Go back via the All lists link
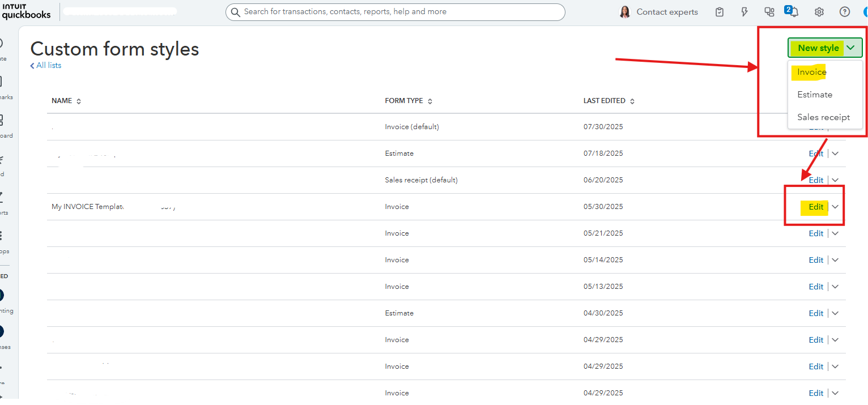Viewport: 868px width, 405px height. click(x=46, y=65)
